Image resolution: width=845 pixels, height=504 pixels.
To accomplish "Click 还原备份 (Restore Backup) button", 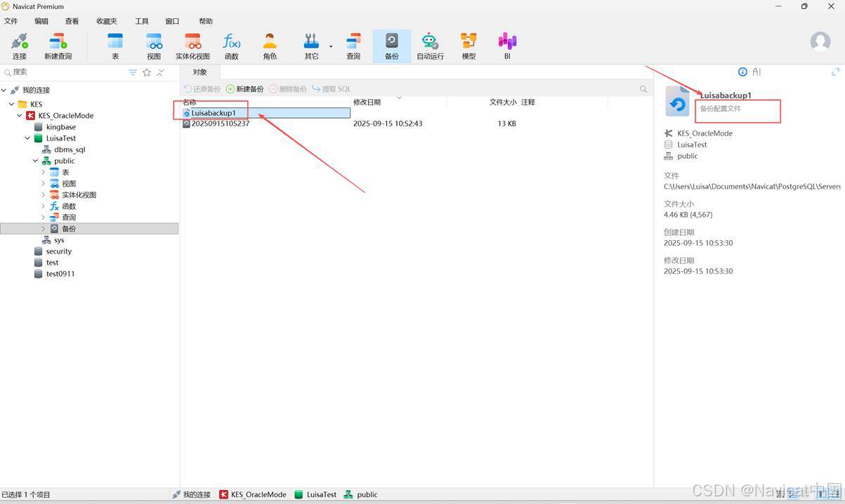I will pyautogui.click(x=202, y=89).
